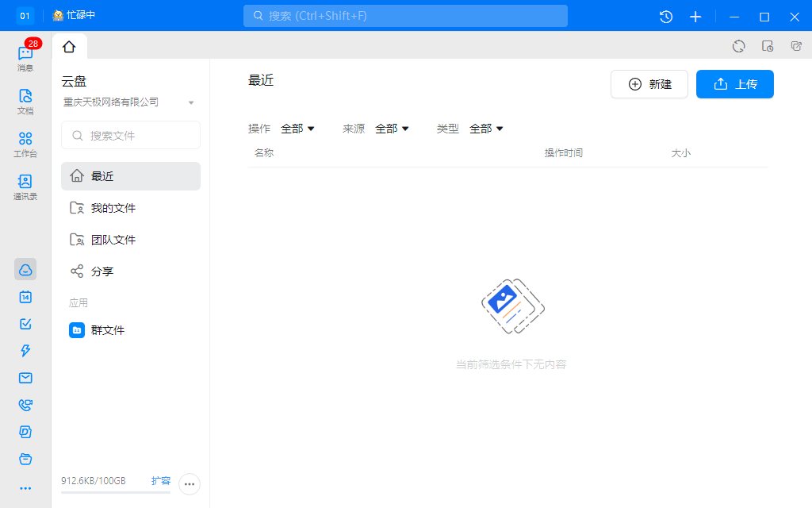812x508 pixels.
Task: Open the 通讯录 contacts list
Action: coord(25,184)
